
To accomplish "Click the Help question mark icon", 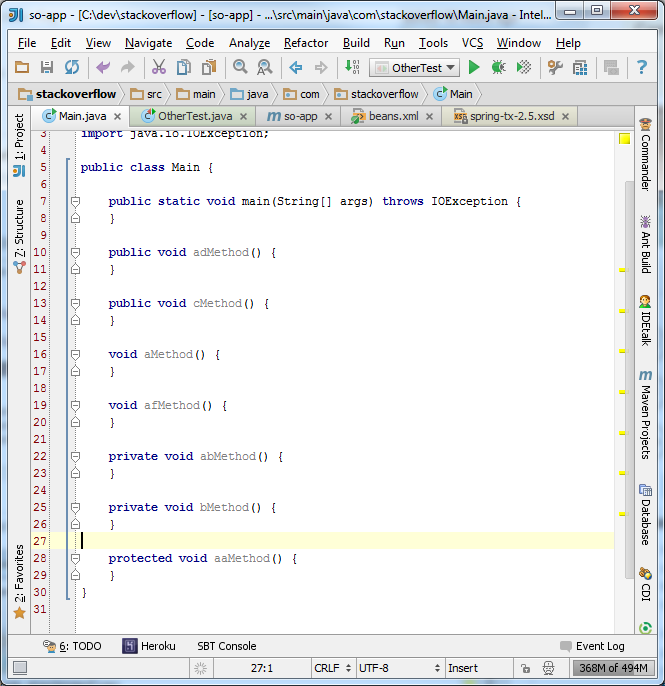I will pyautogui.click(x=642, y=67).
